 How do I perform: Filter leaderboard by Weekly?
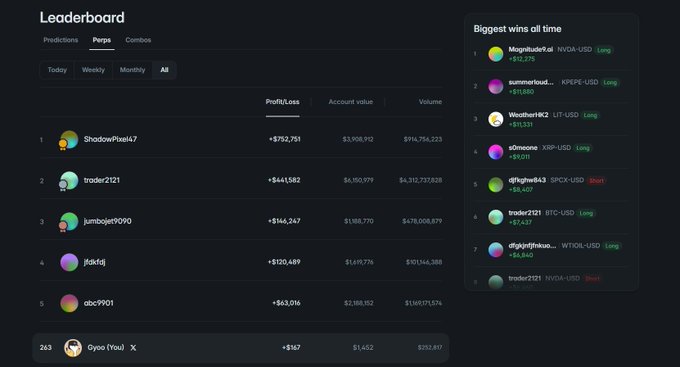[x=93, y=70]
